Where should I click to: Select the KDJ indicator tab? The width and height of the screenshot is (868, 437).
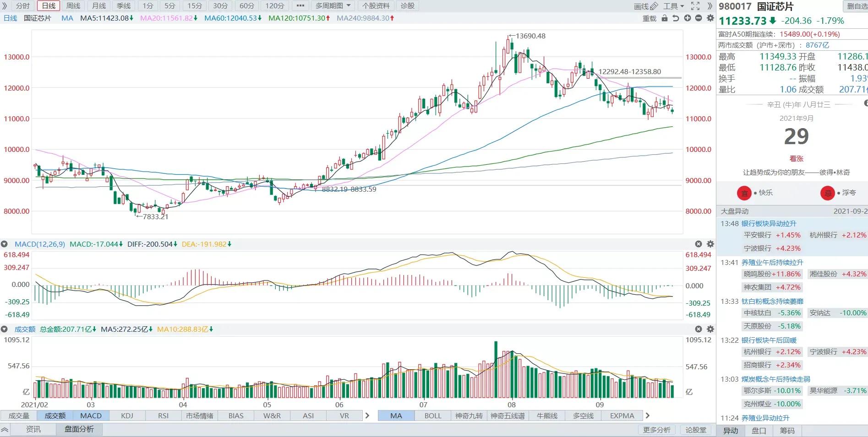[x=127, y=415]
